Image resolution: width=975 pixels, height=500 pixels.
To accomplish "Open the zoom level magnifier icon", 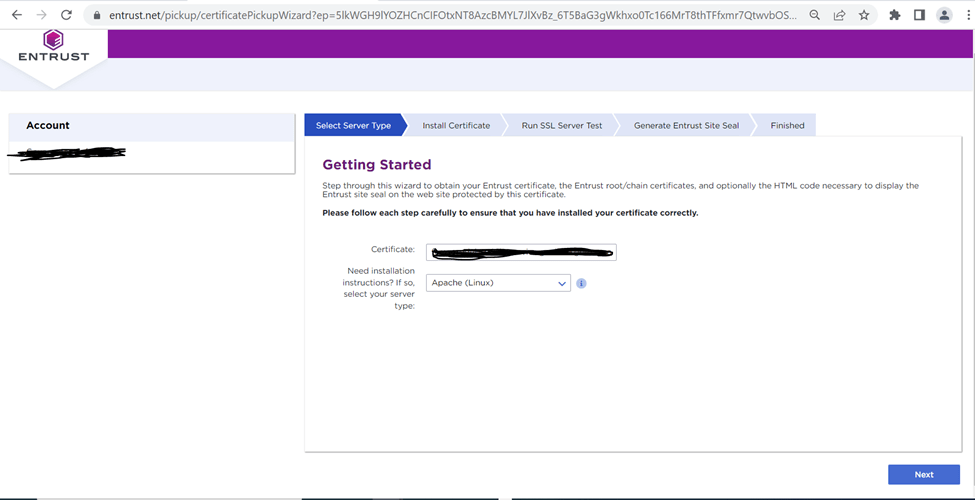I will click(x=815, y=15).
